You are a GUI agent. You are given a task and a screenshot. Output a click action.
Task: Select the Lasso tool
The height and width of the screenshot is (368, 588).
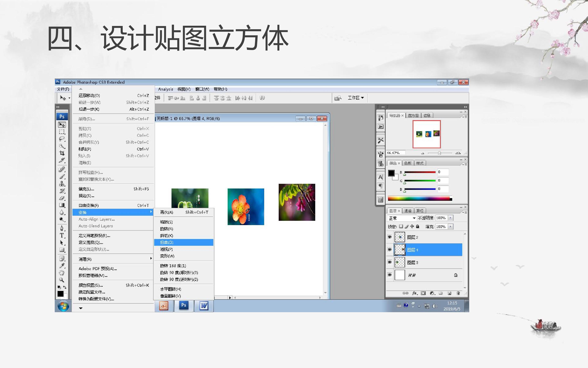(x=62, y=139)
